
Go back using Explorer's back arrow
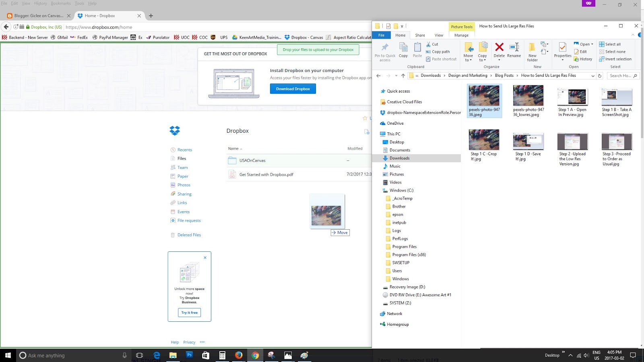tap(378, 76)
